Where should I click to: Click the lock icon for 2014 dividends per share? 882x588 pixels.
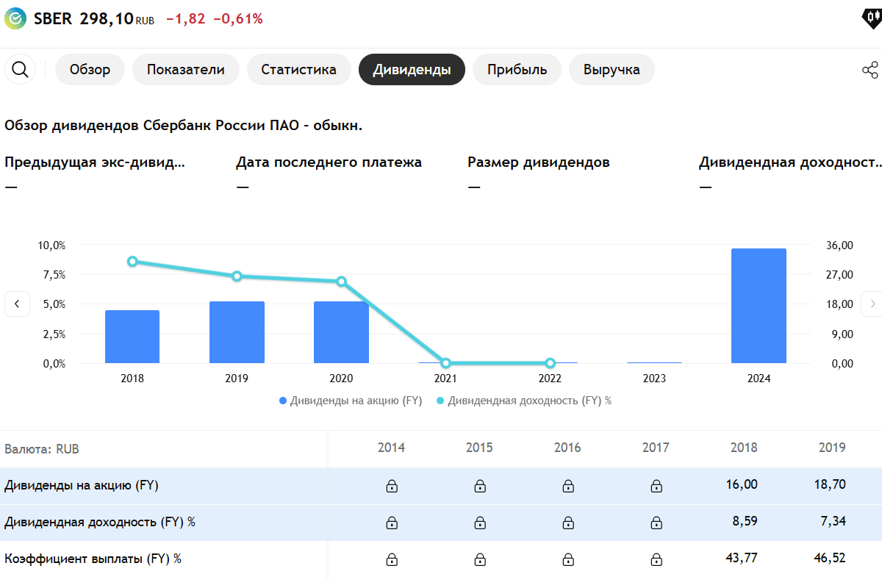tap(393, 485)
